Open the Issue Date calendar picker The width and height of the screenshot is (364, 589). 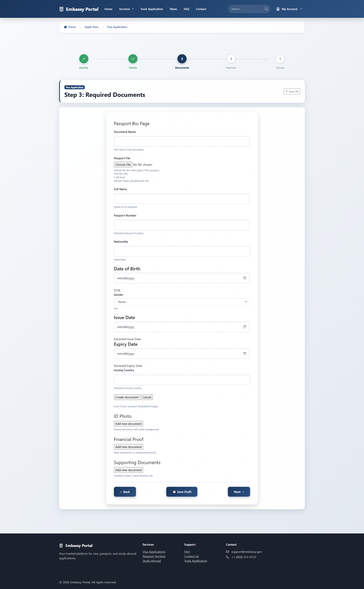point(245,327)
